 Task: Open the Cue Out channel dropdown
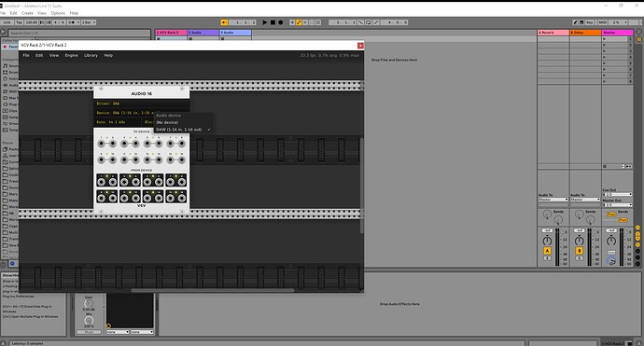click(x=617, y=194)
